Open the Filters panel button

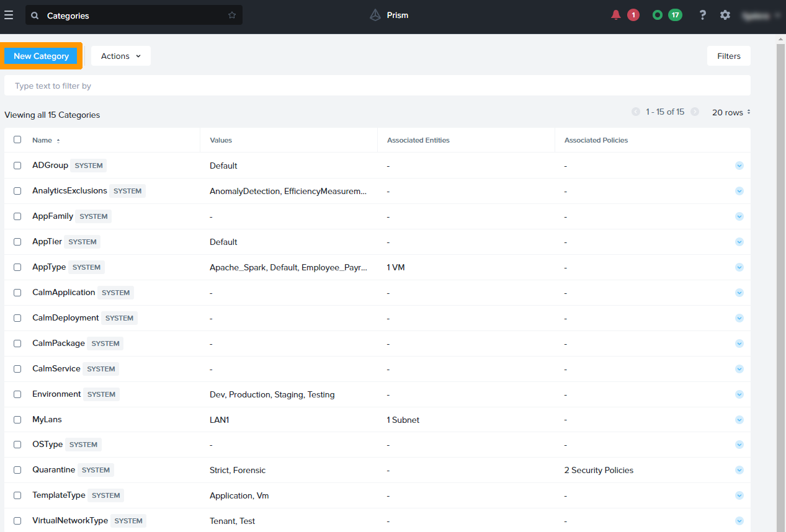[728, 56]
